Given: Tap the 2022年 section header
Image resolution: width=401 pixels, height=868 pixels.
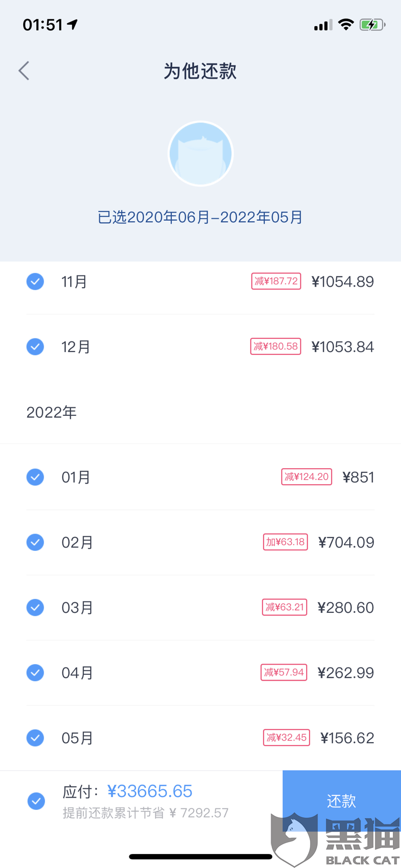Looking at the screenshot, I should tap(51, 412).
